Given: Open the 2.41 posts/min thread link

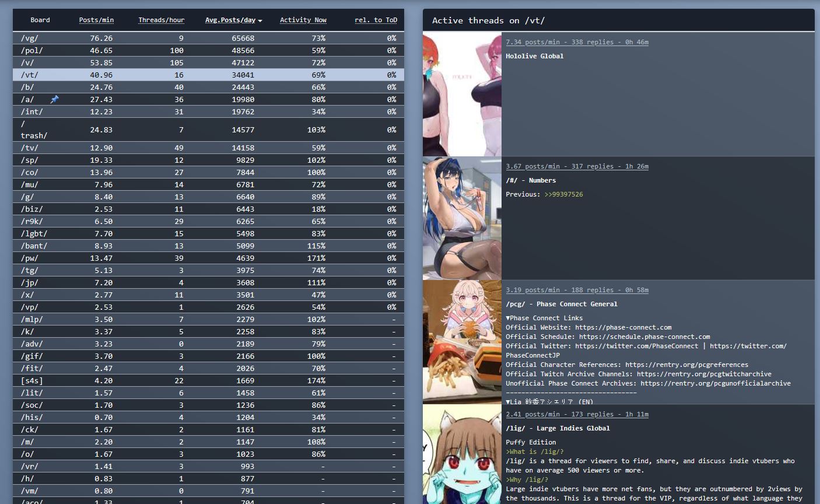Looking at the screenshot, I should pos(577,414).
